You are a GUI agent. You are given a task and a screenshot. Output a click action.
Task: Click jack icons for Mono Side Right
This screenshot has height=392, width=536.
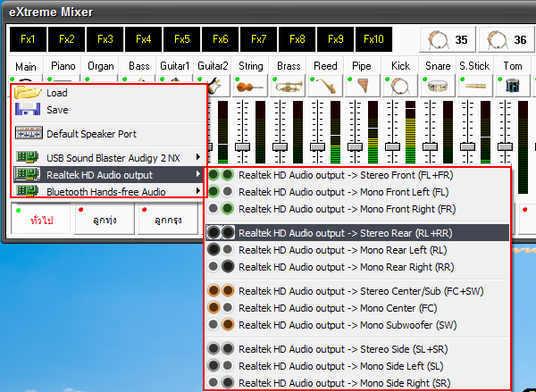(x=221, y=382)
